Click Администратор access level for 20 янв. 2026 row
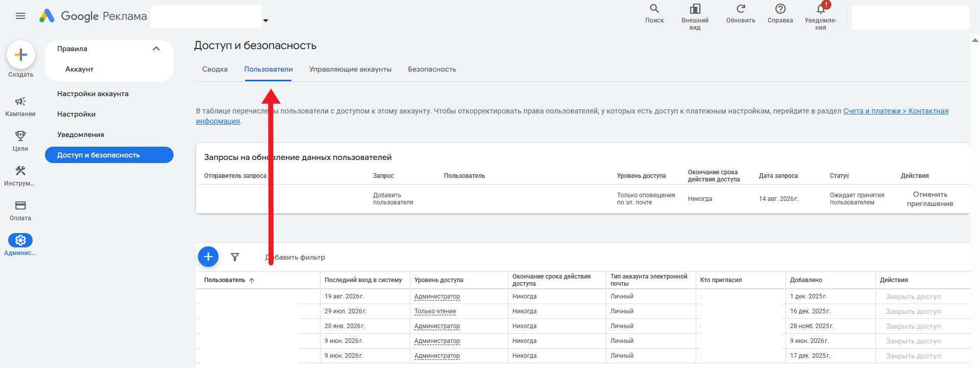The width and height of the screenshot is (980, 368). click(437, 326)
